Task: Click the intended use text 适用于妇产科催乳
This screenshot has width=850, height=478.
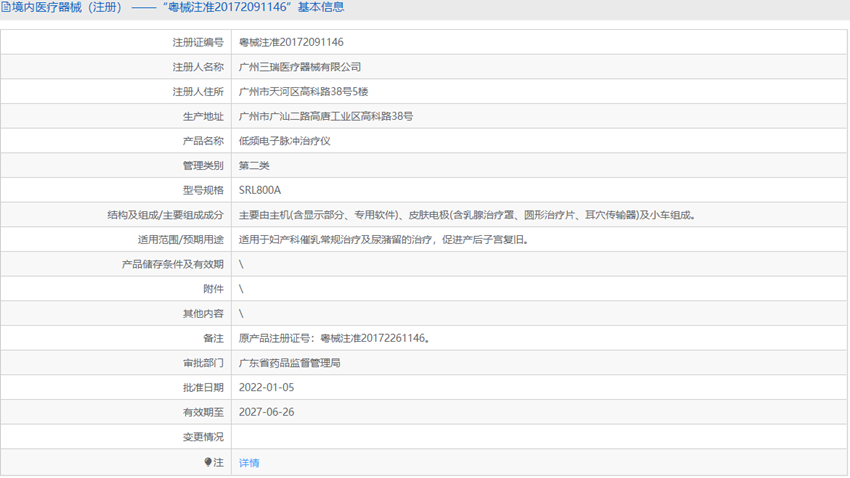Action: tap(384, 240)
